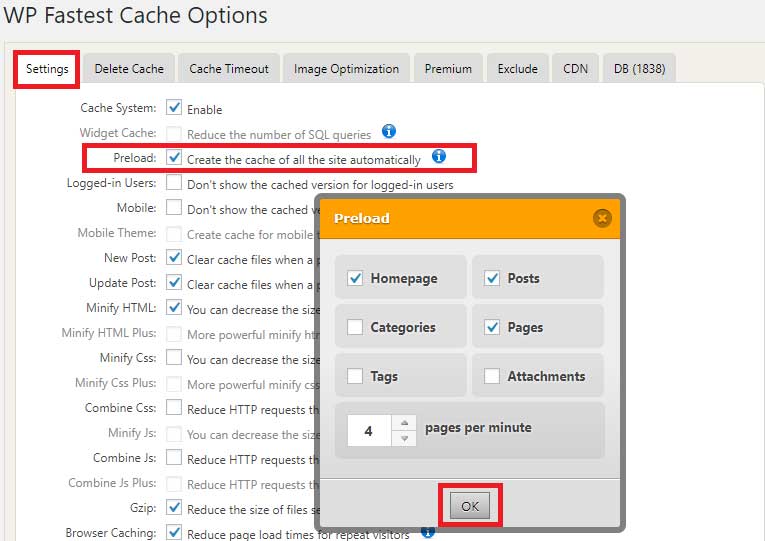Go to the CDN tab

pos(575,69)
